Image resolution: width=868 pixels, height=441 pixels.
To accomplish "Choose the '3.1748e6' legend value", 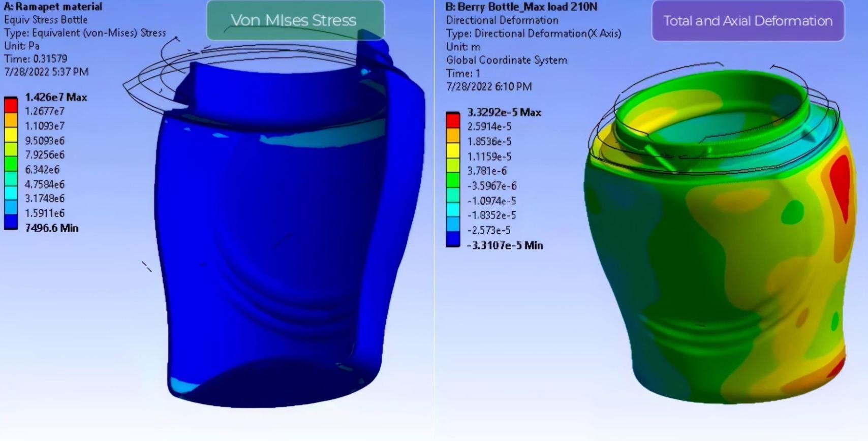I will coord(45,199).
